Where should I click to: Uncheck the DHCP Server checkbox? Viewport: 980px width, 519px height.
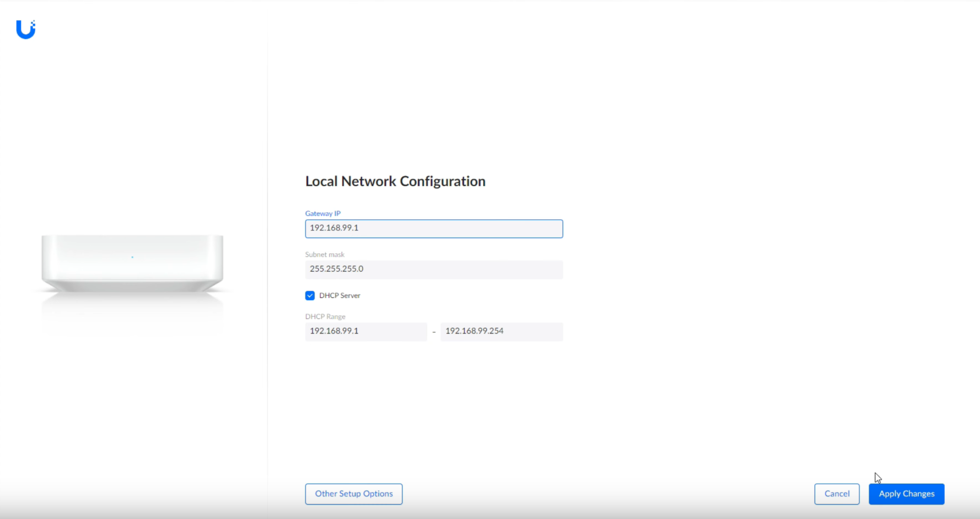point(310,296)
